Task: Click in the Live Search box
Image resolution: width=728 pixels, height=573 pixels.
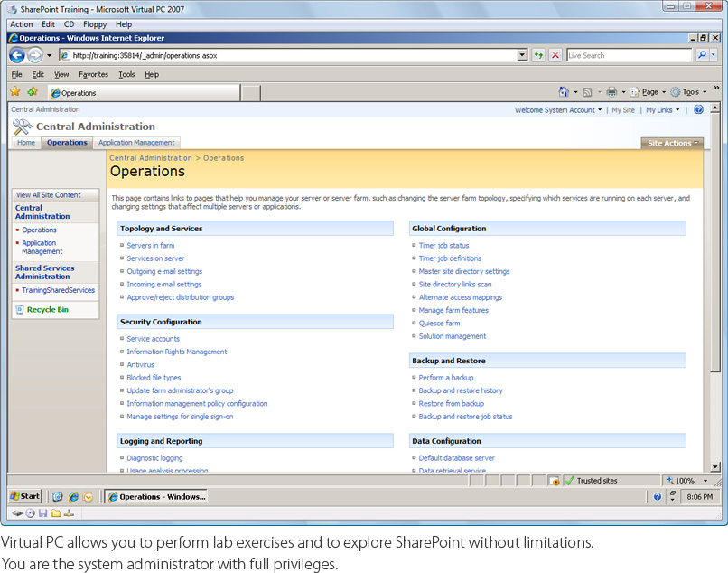Action: [x=630, y=55]
